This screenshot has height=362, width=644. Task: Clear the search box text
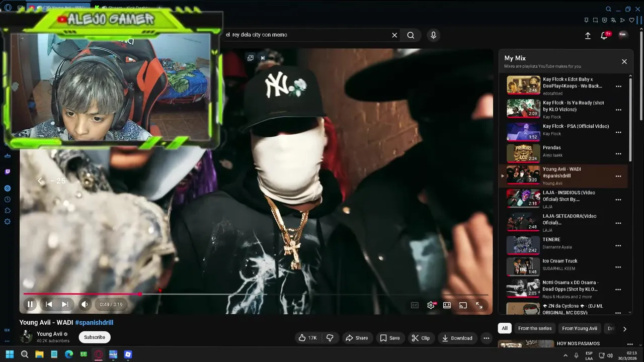pos(394,35)
